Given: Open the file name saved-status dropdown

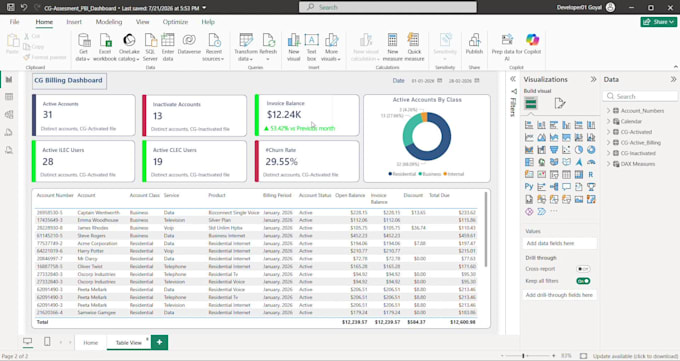Looking at the screenshot, I should click(x=204, y=8).
